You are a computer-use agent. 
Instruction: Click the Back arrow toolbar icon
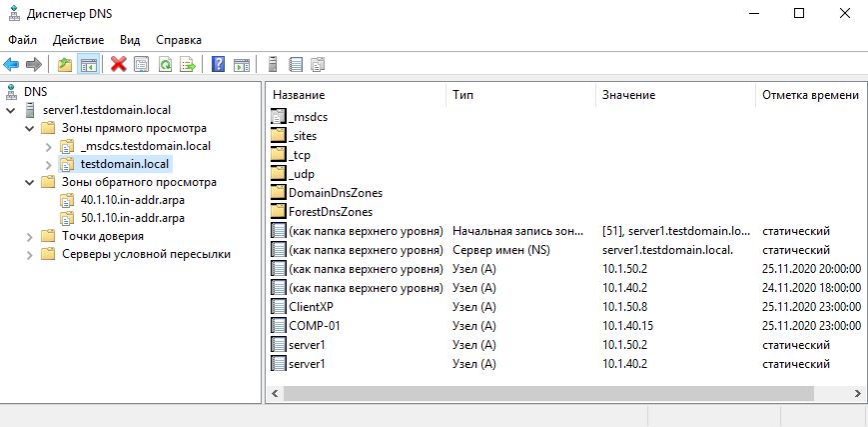[x=12, y=65]
